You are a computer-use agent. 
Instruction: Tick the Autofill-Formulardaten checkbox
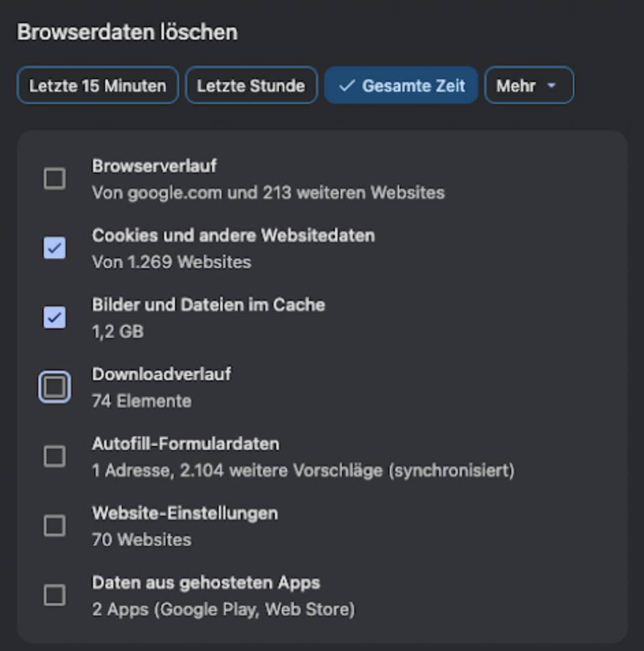(55, 456)
